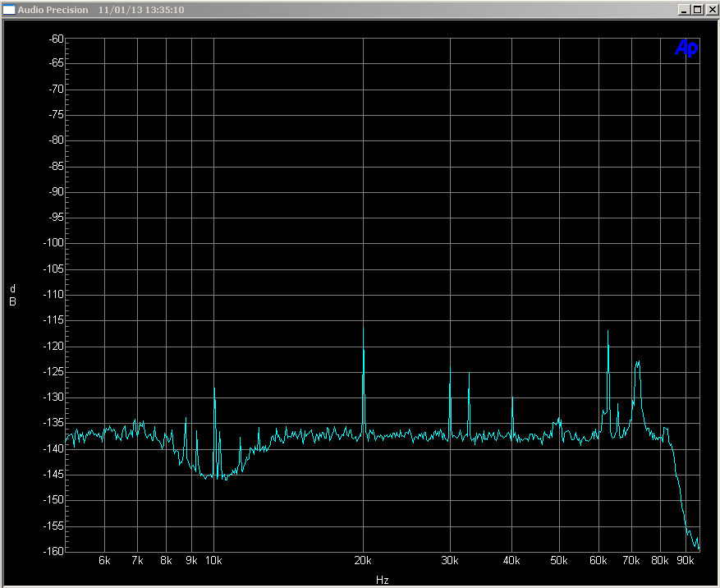This screenshot has width=720, height=588.
Task: Click the '-120' Y-axis label
Action: point(53,347)
